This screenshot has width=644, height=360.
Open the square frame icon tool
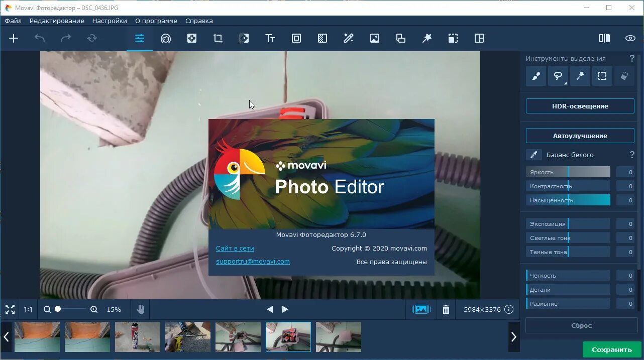296,38
